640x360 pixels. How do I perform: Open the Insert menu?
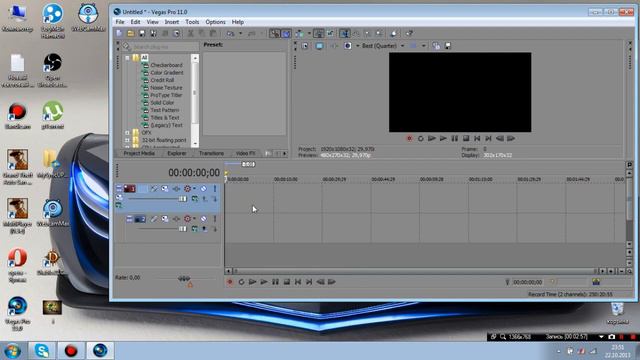(x=171, y=22)
